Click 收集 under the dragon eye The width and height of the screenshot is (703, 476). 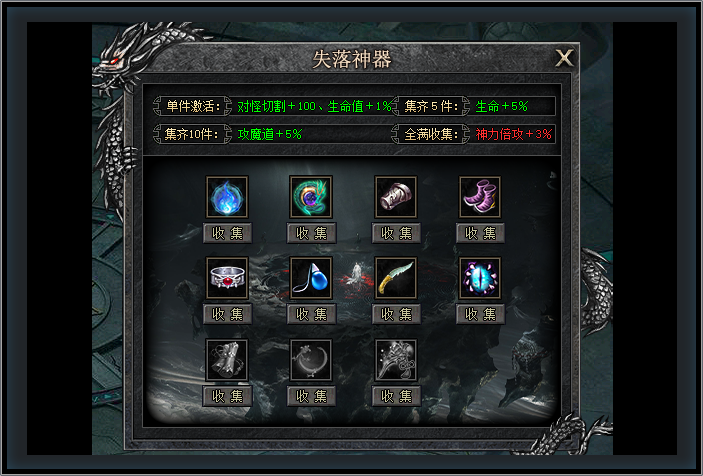click(x=481, y=314)
